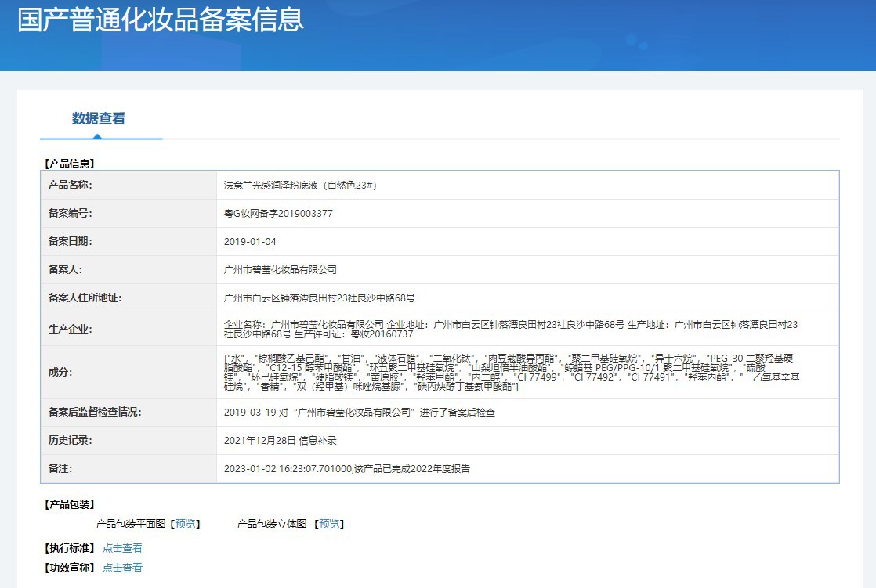Screen dimensions: 876x588
Task: Click the 【功效宣称】 label
Action: 69,568
